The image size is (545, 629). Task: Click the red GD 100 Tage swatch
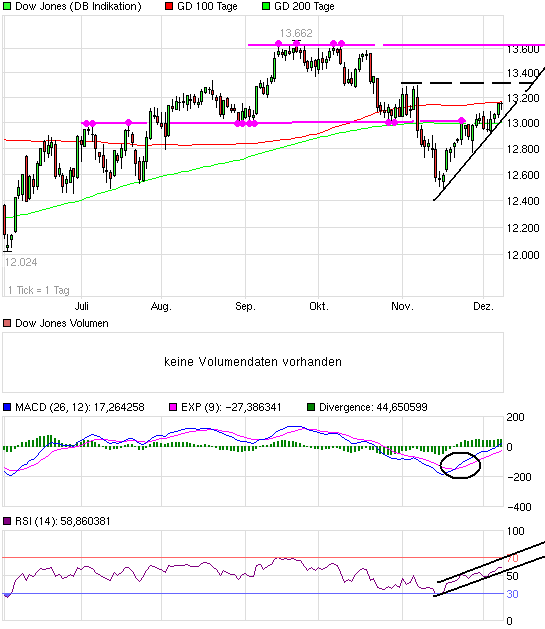(x=169, y=6)
